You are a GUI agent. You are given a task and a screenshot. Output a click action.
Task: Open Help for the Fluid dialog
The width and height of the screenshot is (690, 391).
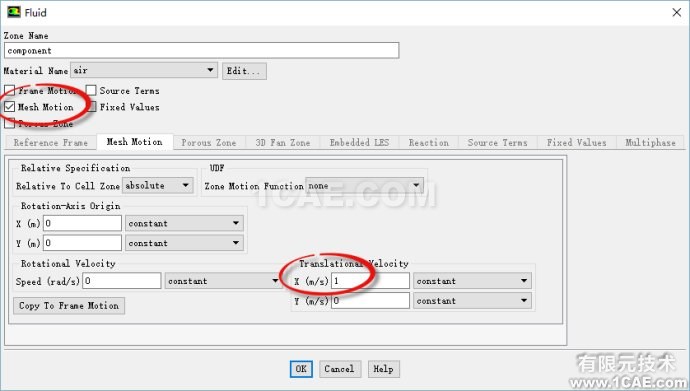coord(383,369)
